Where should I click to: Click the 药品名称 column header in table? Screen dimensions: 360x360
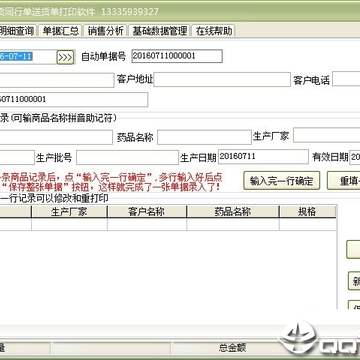pos(233,212)
